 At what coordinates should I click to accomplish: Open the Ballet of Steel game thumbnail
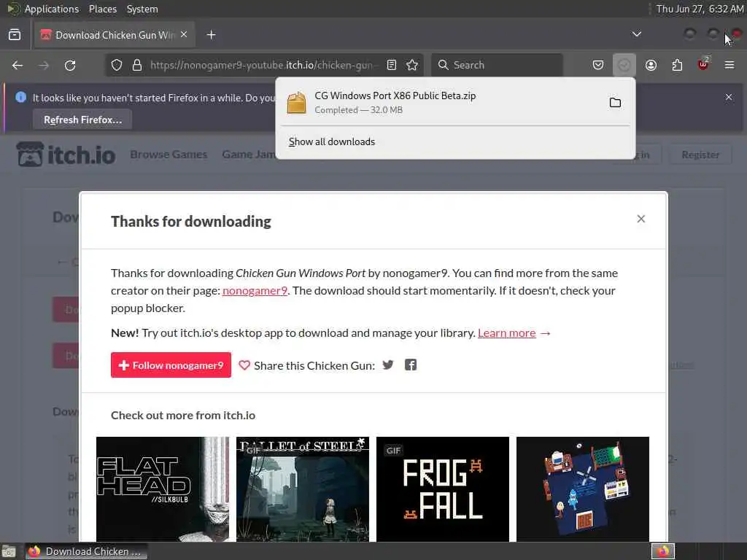pyautogui.click(x=303, y=489)
